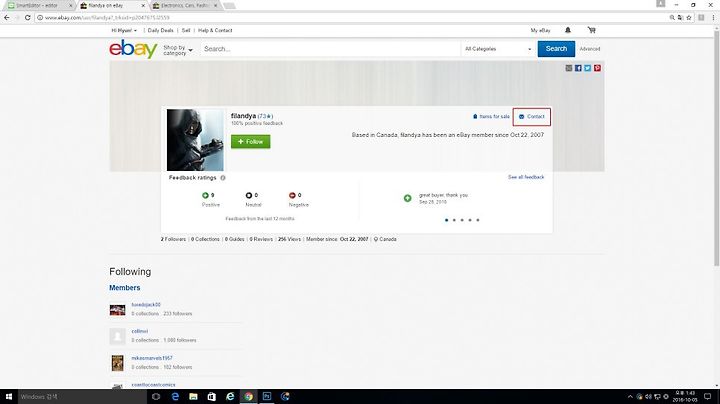Click the volume tray icon
Screen dimensions: 720x404
coord(648,397)
